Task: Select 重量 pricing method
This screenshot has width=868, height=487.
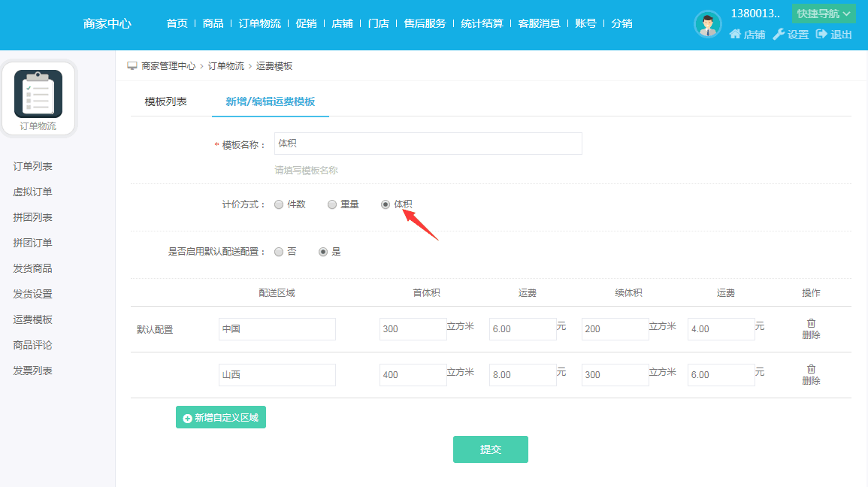Action: coord(332,204)
